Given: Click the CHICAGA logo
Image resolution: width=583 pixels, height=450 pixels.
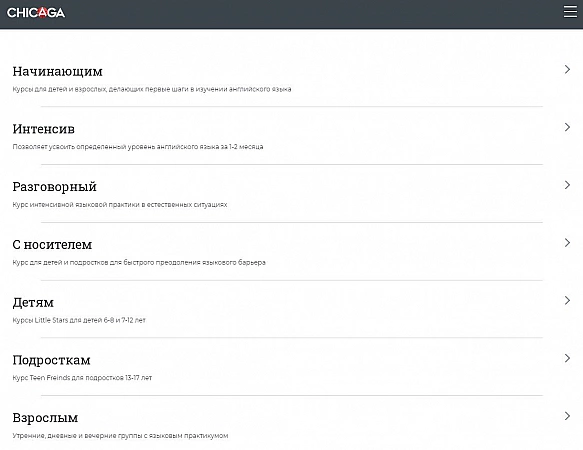Looking at the screenshot, I should coord(36,13).
